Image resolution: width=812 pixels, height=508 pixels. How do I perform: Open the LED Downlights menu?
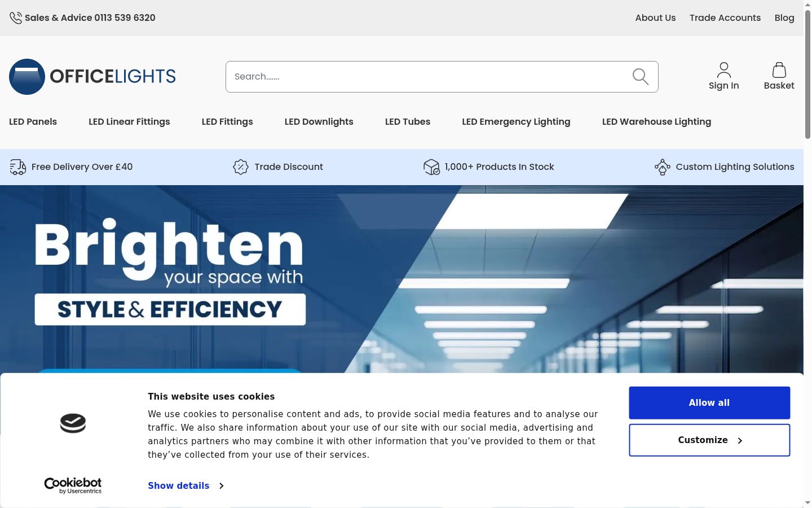click(x=319, y=122)
